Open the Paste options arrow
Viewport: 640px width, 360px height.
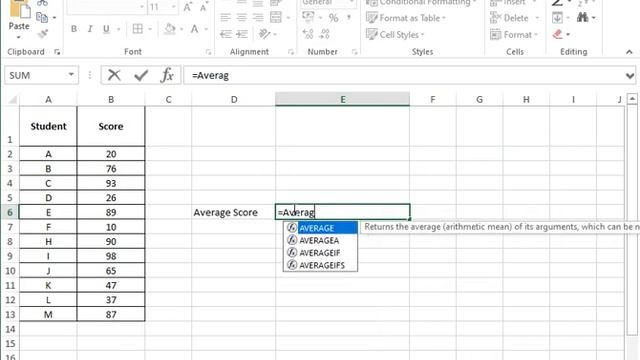pyautogui.click(x=19, y=37)
